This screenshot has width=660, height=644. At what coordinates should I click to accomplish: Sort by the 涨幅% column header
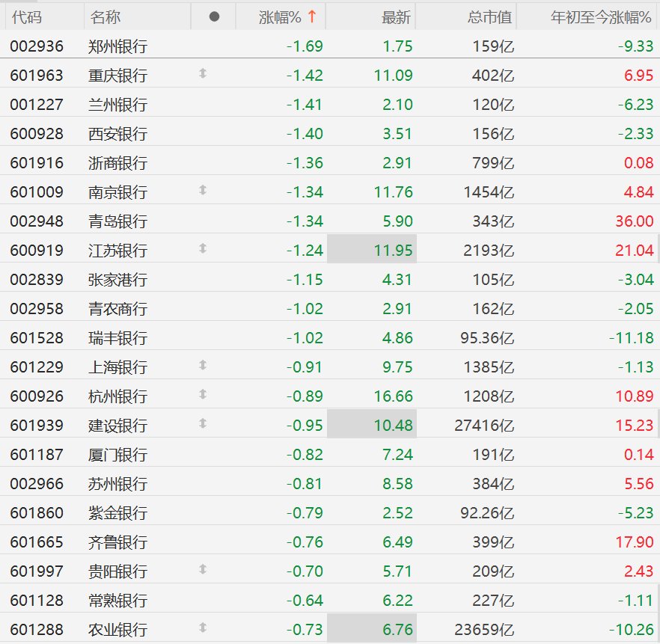click(280, 17)
